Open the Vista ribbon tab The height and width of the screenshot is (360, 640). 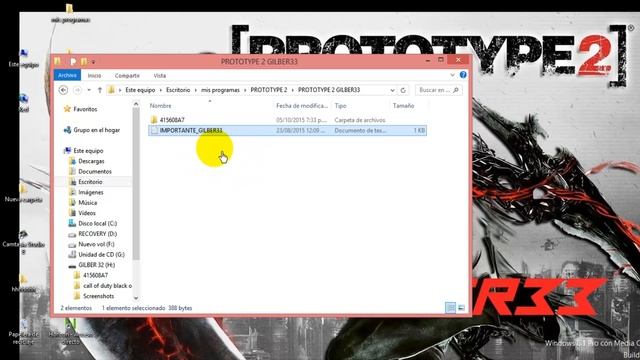(x=160, y=76)
